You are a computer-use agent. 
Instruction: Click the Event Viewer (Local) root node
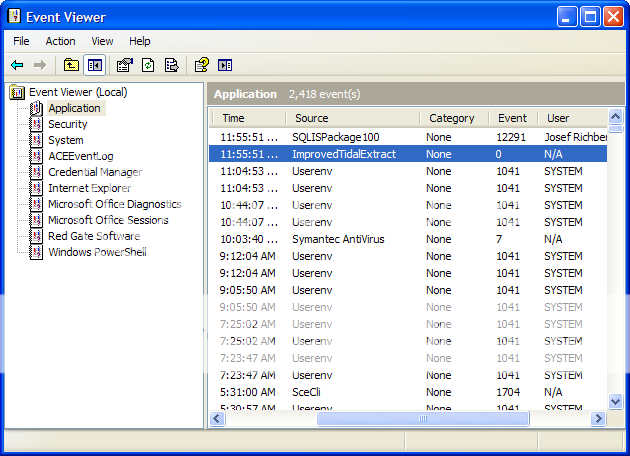point(77,92)
